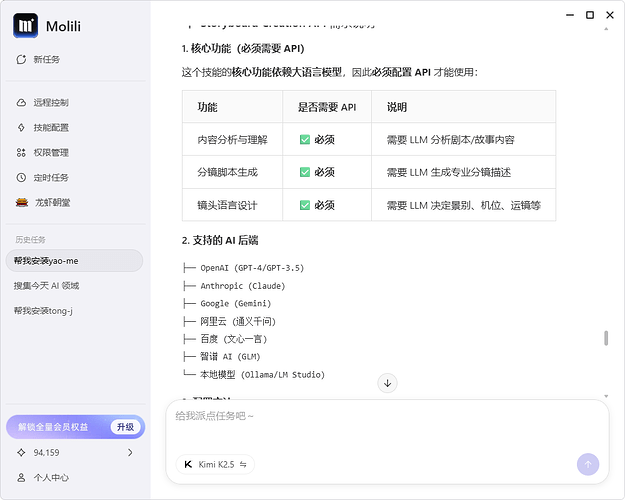Screen dimensions: 625x500
Task: Click the 内容分析与理解 table cell
Action: click(x=232, y=140)
